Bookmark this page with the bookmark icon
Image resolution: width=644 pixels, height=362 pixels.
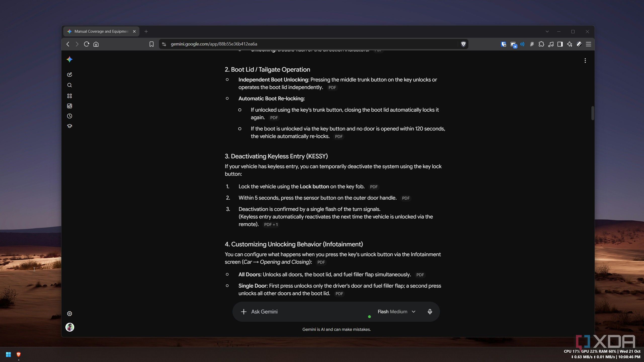point(151,44)
